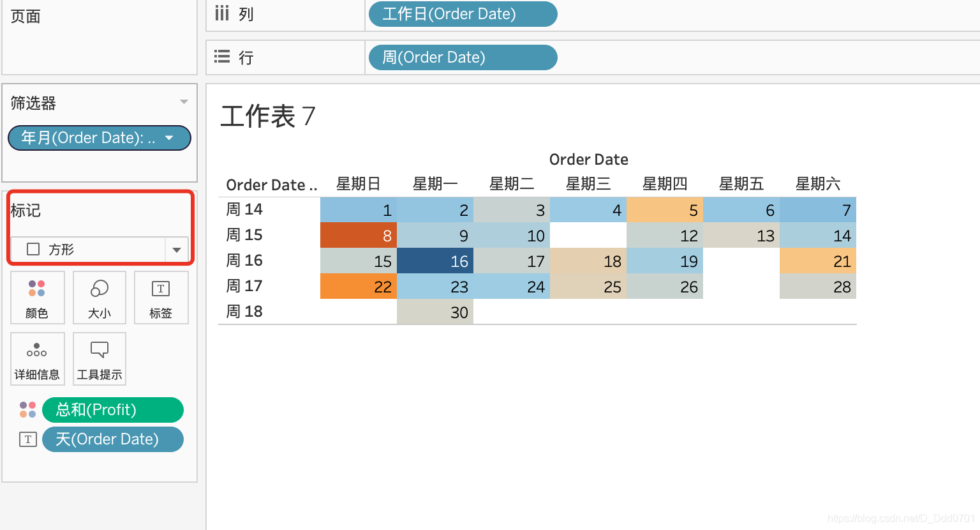Select the 周(Order Date) row pill
Viewport: 980px width, 530px height.
[463, 57]
